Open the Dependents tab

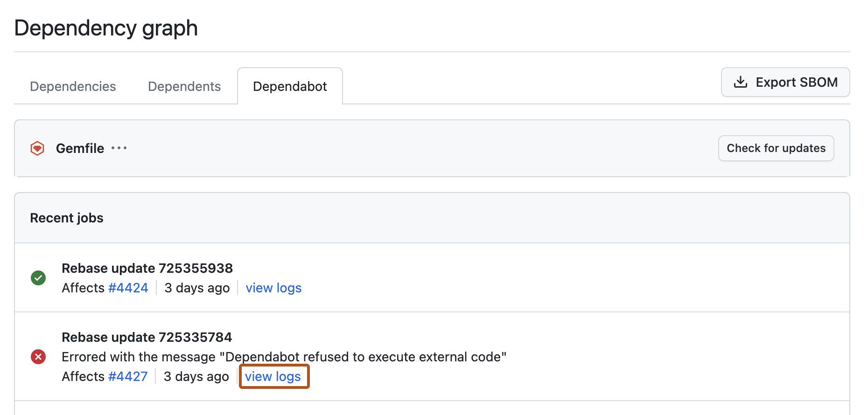click(x=184, y=86)
